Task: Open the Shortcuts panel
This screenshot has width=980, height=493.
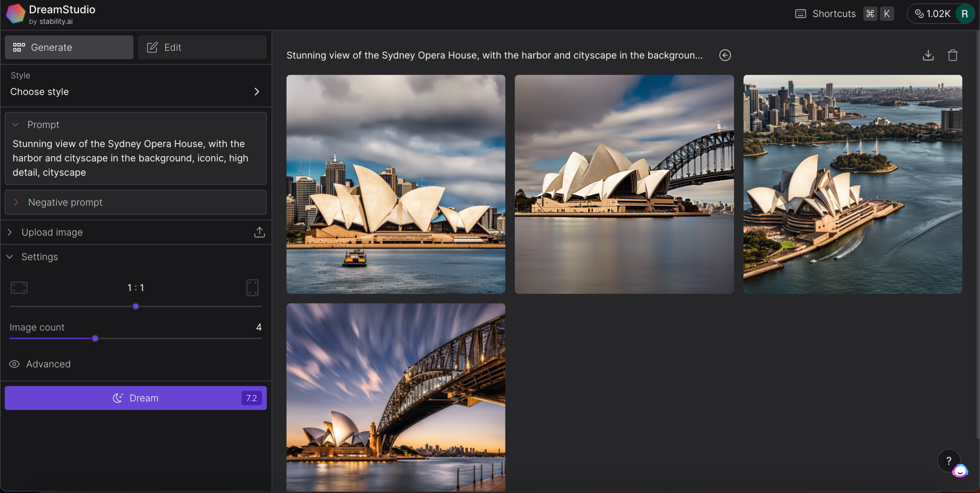Action: [834, 14]
